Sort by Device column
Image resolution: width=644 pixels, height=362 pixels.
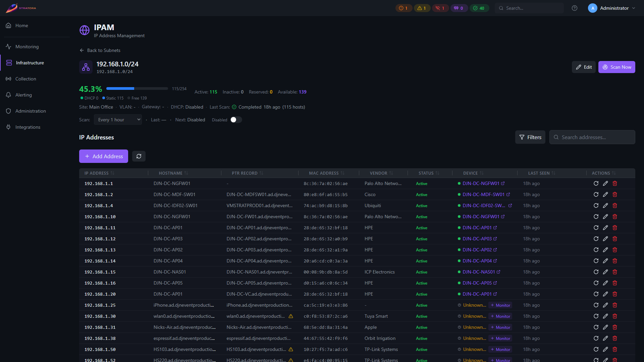(473, 173)
